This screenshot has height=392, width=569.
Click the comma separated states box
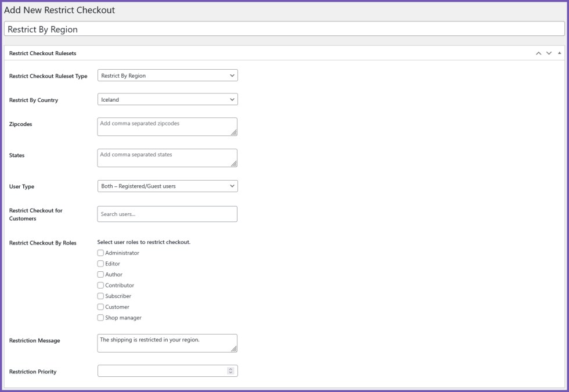(x=167, y=157)
